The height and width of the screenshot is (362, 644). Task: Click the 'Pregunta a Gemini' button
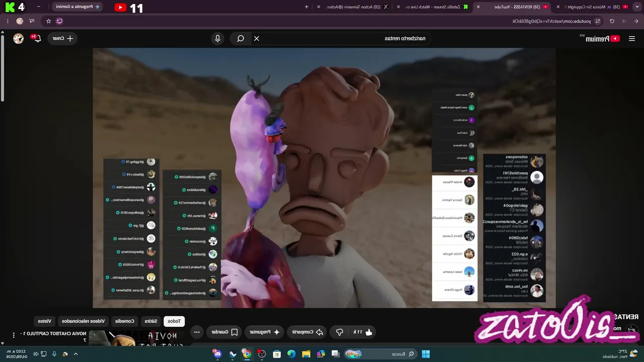pos(77,7)
